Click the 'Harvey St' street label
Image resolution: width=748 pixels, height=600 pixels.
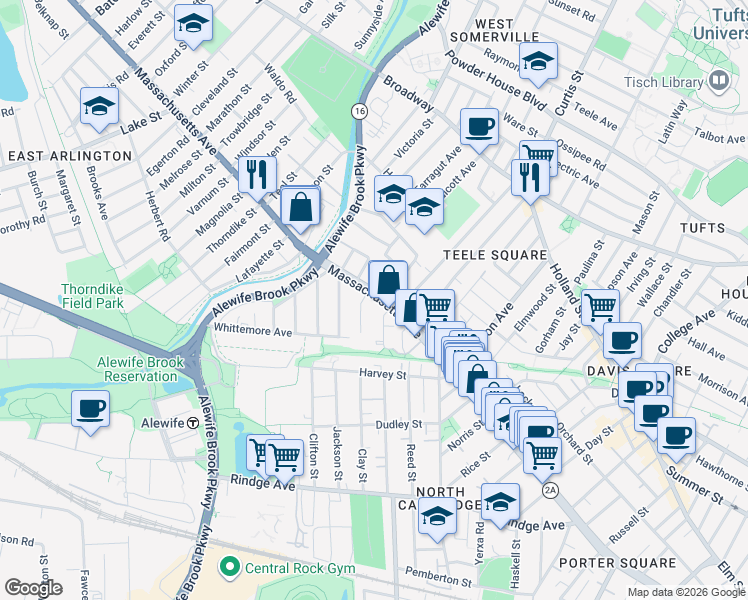pos(383,374)
